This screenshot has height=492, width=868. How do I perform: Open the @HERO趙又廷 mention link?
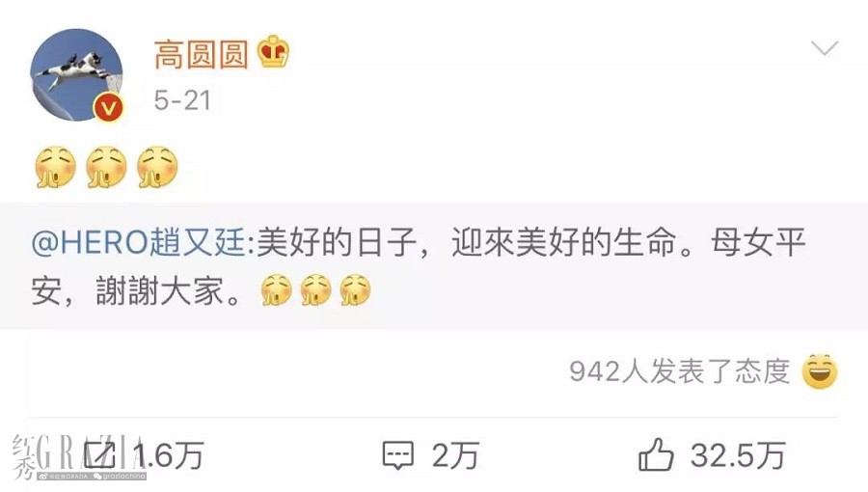tap(138, 242)
